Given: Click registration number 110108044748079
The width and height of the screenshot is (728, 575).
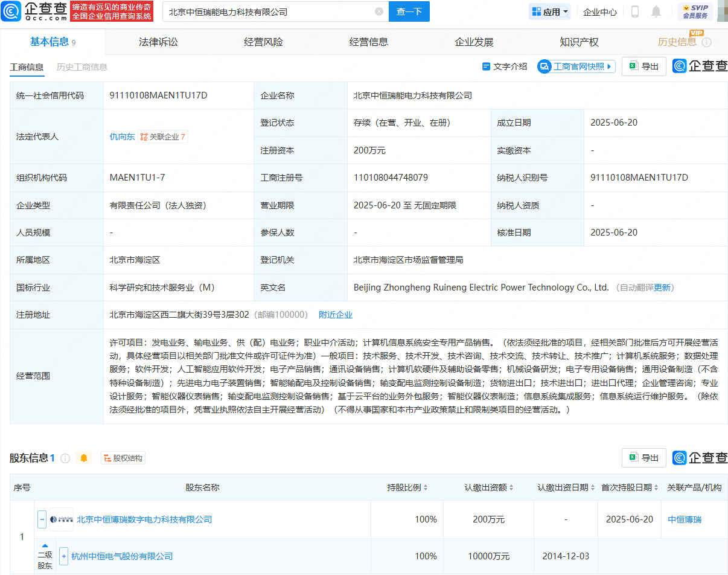Looking at the screenshot, I should point(391,178).
